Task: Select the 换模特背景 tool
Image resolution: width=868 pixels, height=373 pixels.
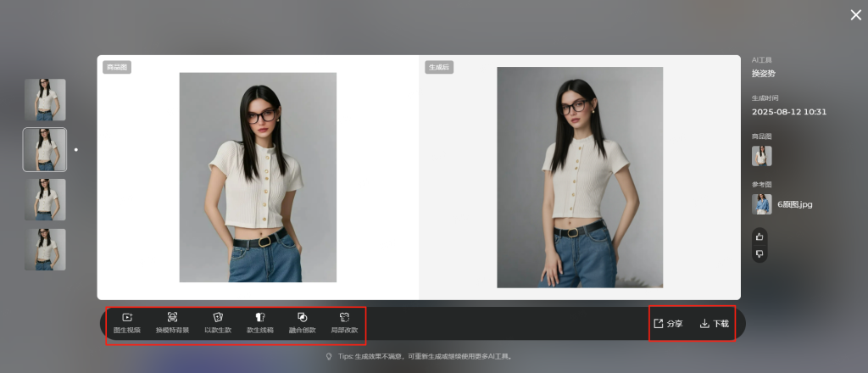Action: pyautogui.click(x=172, y=323)
